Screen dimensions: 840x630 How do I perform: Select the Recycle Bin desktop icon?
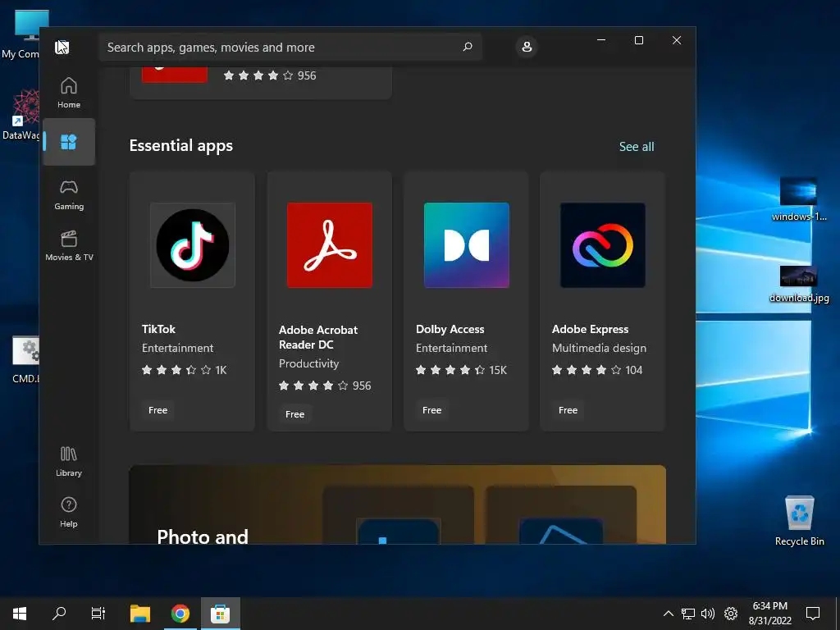(x=799, y=520)
